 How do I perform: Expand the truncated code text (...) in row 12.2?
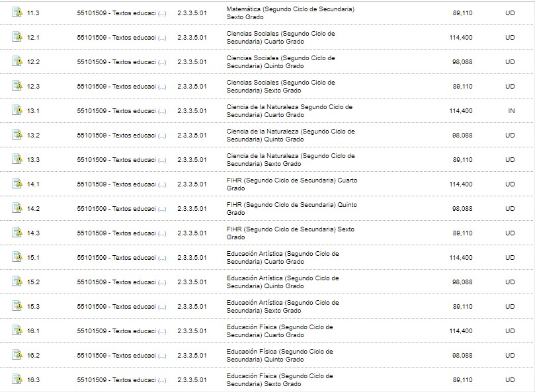[x=162, y=62]
